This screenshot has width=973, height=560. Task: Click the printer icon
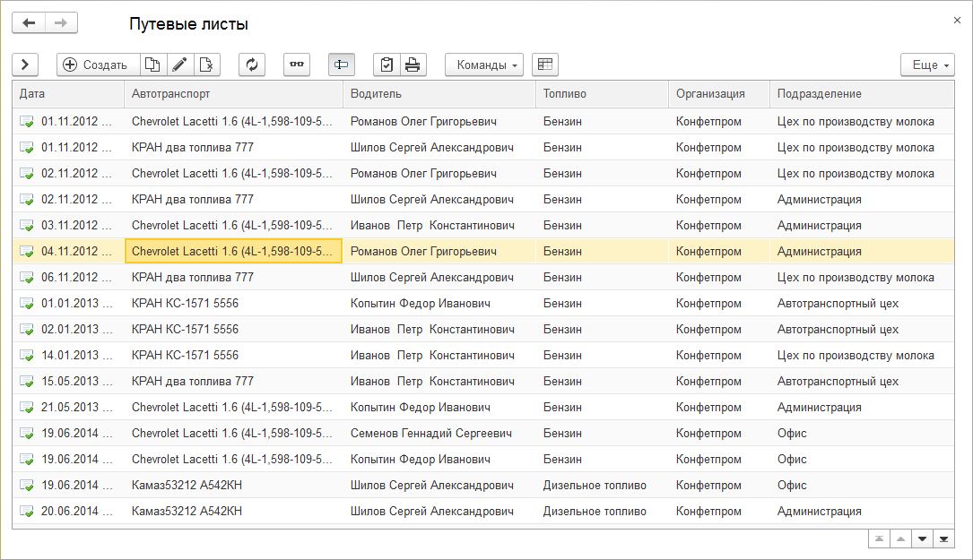[413, 65]
